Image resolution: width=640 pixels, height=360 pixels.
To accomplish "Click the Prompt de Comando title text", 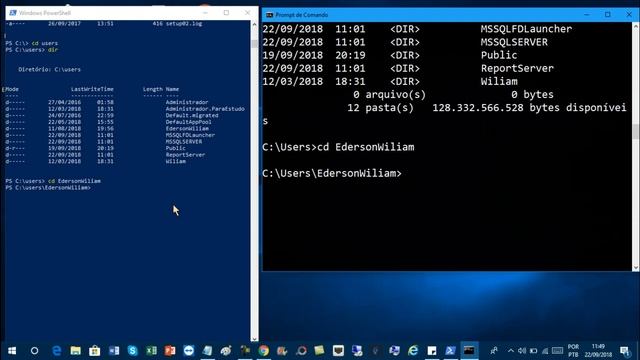I will click(302, 15).
